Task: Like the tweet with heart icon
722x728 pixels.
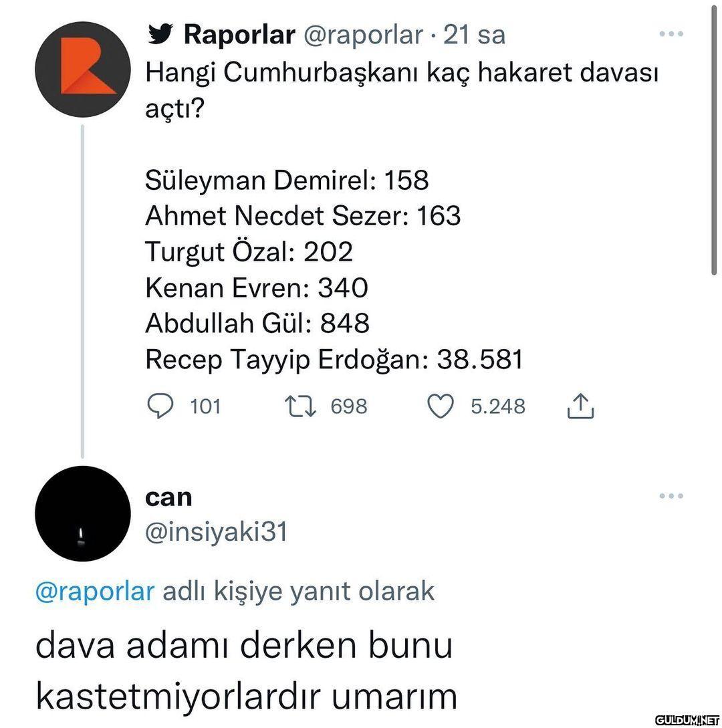Action: tap(440, 406)
